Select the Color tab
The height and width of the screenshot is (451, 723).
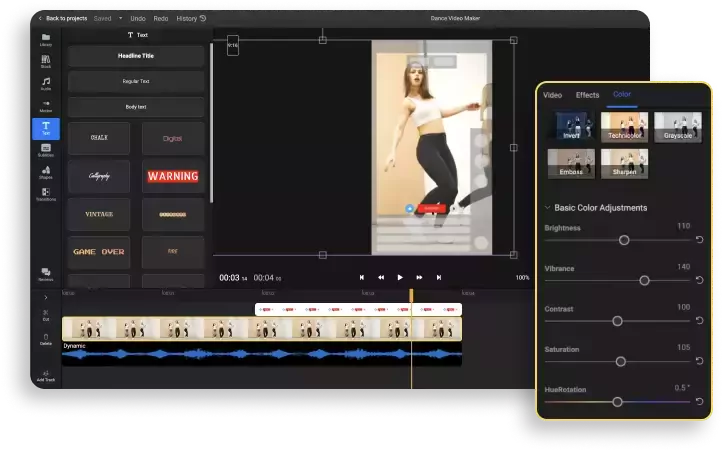[x=622, y=94]
